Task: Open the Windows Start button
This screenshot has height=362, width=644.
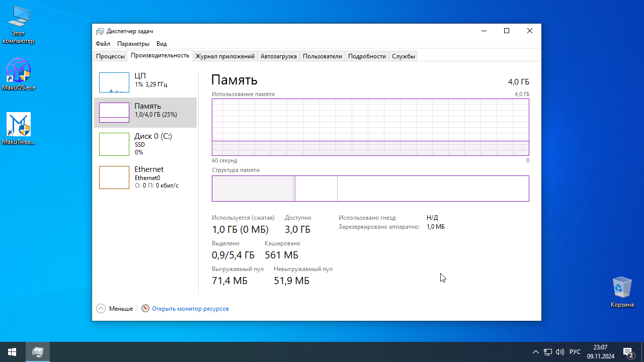Action: (12, 352)
